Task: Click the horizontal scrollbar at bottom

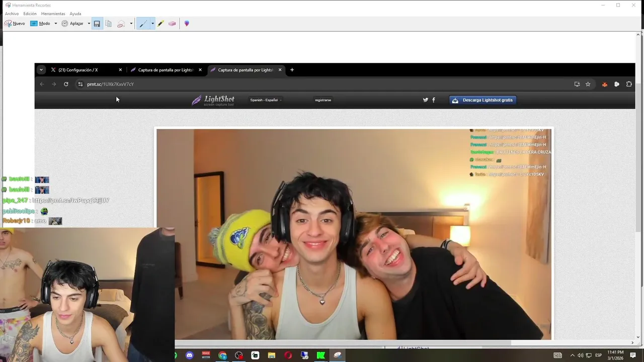Action: (342, 343)
